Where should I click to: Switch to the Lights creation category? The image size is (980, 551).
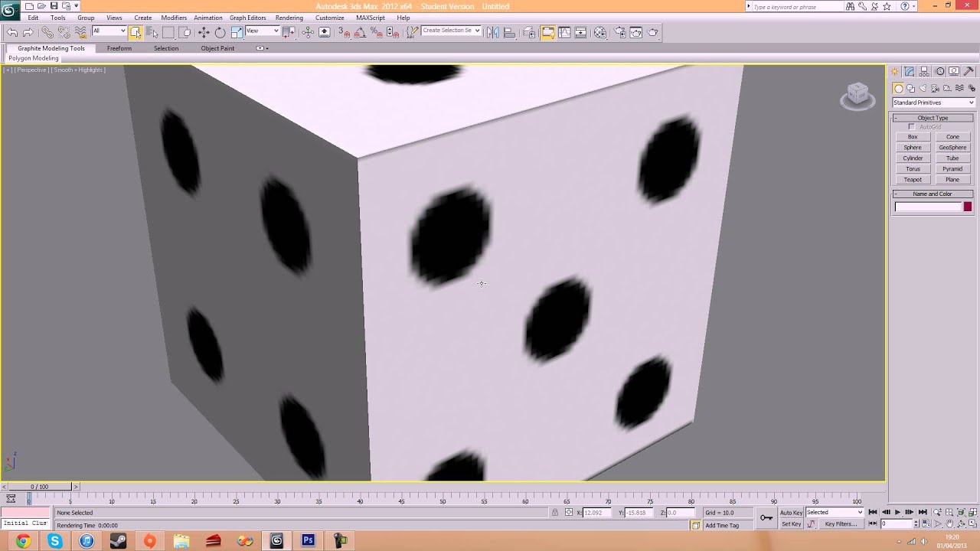pyautogui.click(x=923, y=89)
